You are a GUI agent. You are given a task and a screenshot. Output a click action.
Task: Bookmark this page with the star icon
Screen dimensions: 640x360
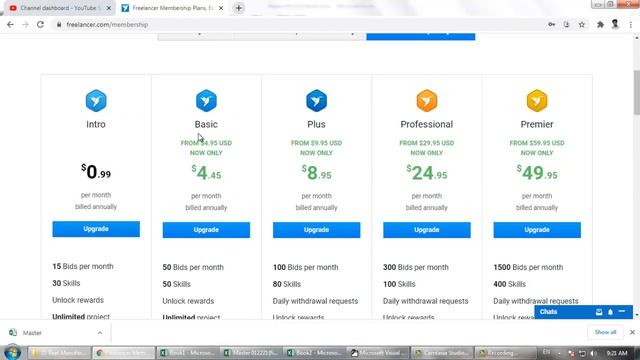[582, 24]
